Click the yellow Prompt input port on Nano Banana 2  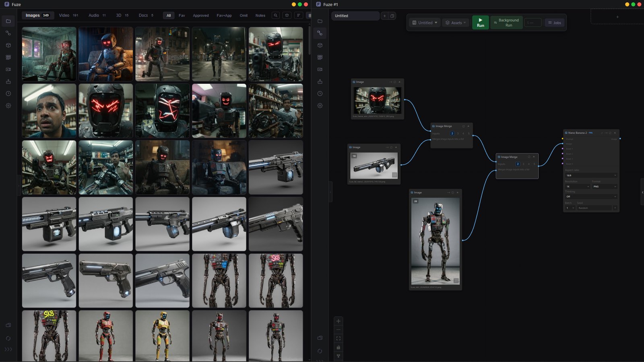[x=563, y=139]
